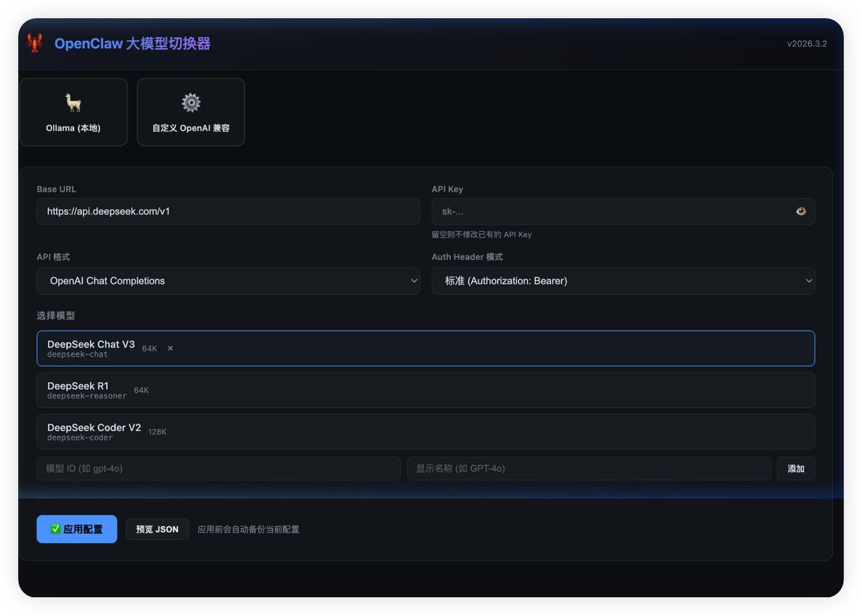
Task: Focus the Base URL input field
Action: tap(228, 212)
